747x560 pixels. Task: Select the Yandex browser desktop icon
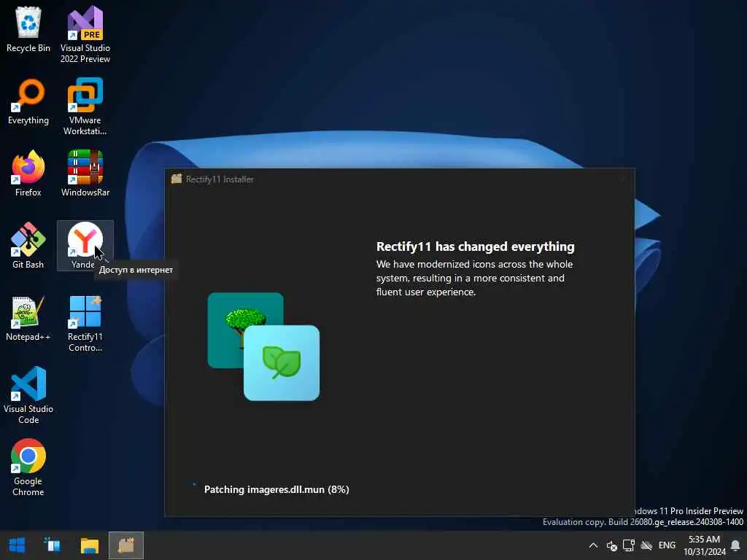(85, 246)
